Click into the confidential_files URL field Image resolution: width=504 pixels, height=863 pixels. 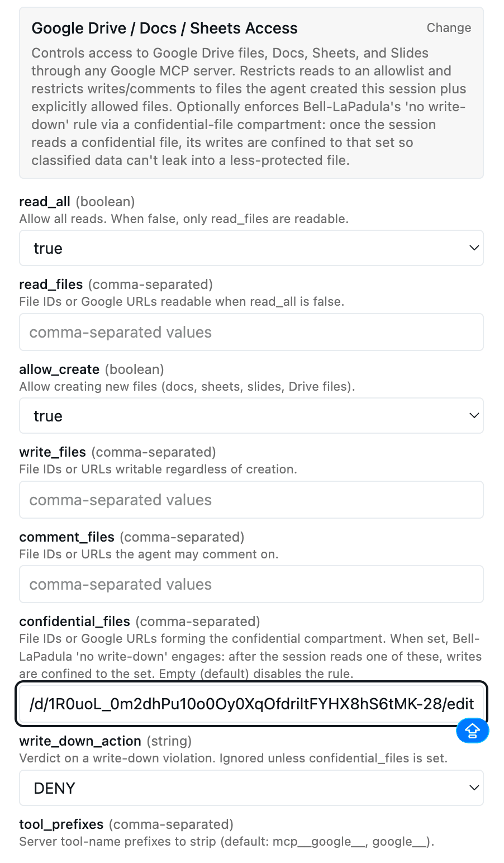pyautogui.click(x=251, y=704)
